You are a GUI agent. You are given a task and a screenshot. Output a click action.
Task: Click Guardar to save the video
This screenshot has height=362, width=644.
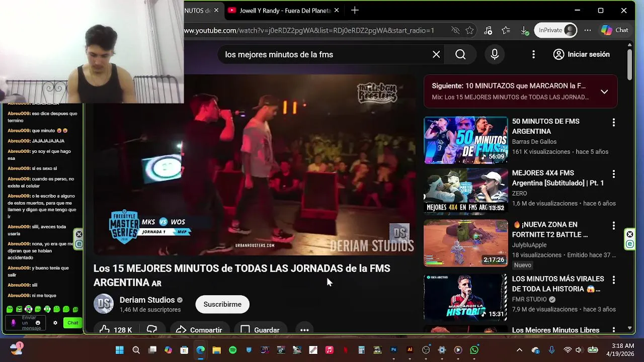[260, 330]
